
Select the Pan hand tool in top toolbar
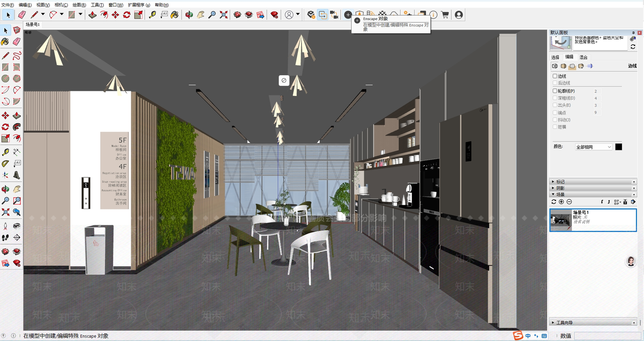200,15
